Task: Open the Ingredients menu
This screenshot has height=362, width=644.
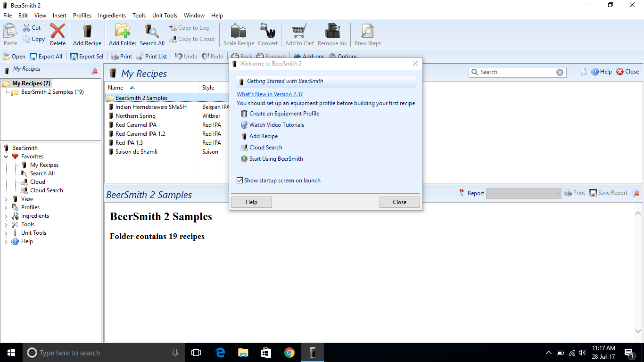Action: coord(112,16)
